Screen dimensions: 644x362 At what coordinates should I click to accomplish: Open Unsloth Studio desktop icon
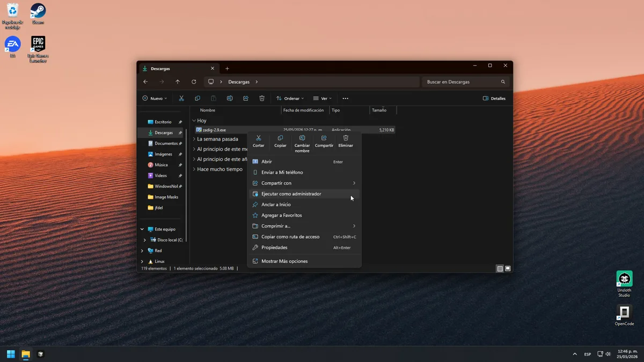tap(624, 284)
